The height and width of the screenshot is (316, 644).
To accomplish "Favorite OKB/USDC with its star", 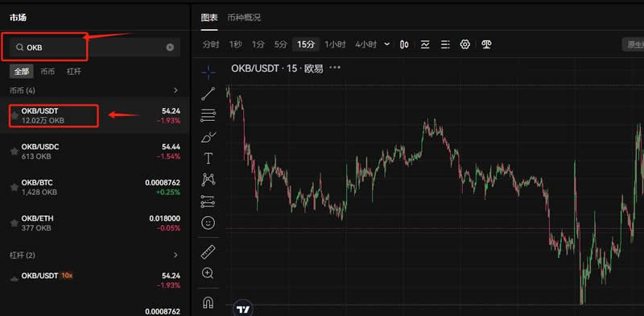I will [14, 152].
